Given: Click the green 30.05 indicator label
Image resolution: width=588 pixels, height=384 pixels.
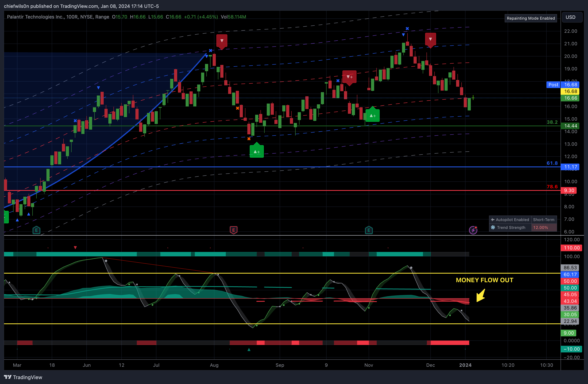Looking at the screenshot, I should [570, 315].
